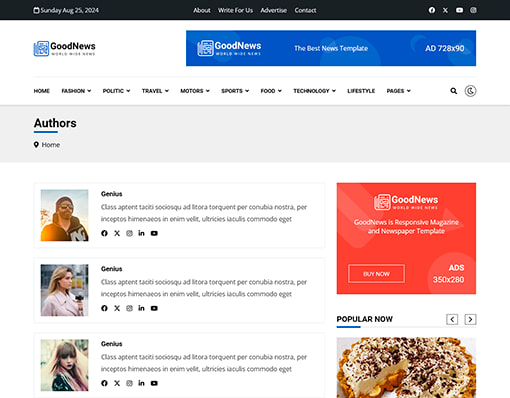The height and width of the screenshot is (398, 510).
Task: Expand the Food menu dropdown
Action: 271,91
